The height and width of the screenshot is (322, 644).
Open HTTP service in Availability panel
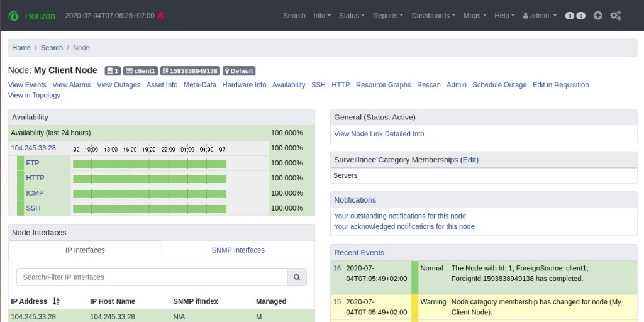pos(35,178)
